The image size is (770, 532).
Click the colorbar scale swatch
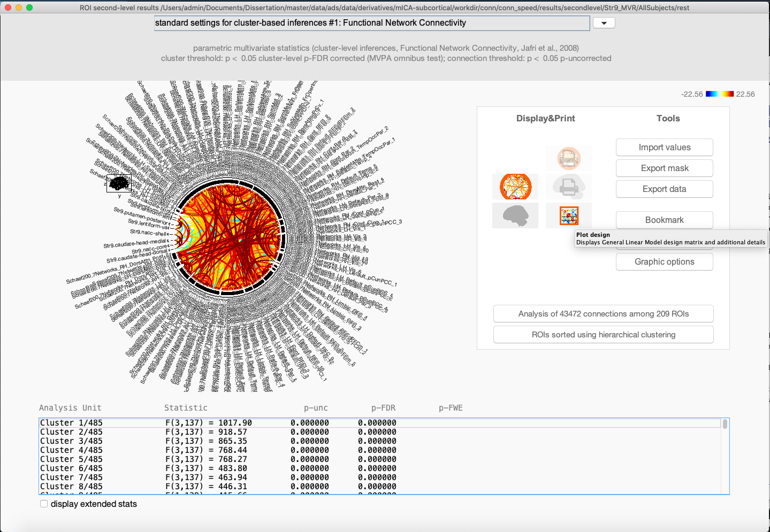719,94
